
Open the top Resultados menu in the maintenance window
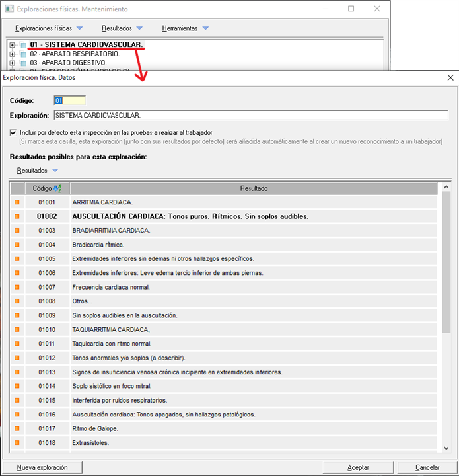click(122, 28)
